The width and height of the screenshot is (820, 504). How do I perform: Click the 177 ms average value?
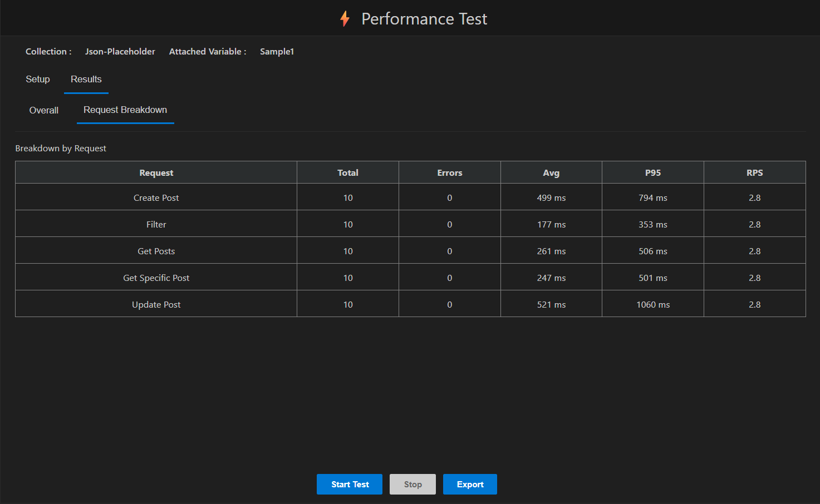tap(551, 224)
